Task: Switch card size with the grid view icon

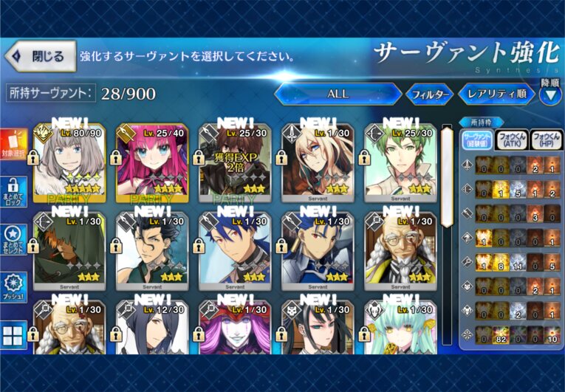Action: point(14,335)
